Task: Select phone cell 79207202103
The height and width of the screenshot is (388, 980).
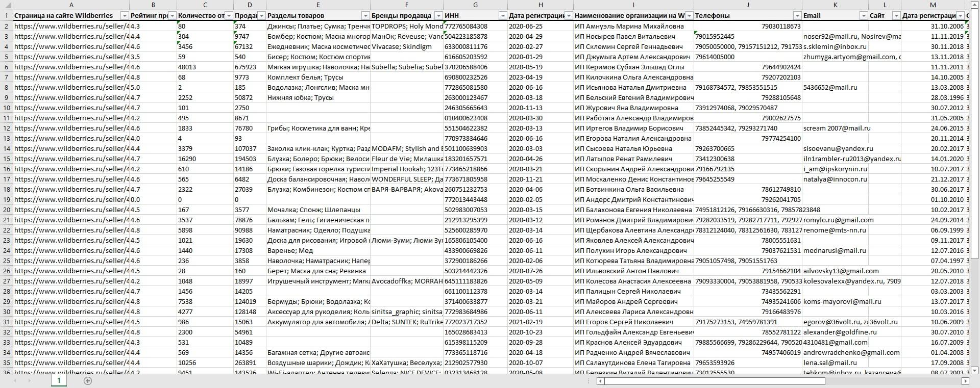Action: click(748, 77)
